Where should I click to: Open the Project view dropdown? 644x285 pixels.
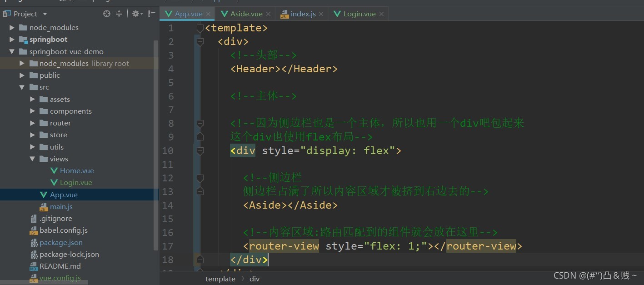coord(45,14)
